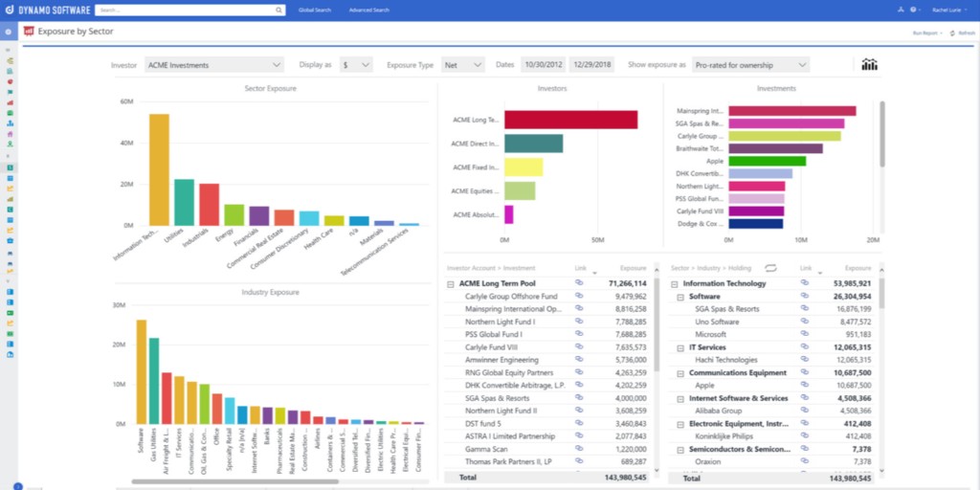The height and width of the screenshot is (490, 980).
Task: Click the Industry Exposure horizontal scrollbar
Action: tap(234, 482)
